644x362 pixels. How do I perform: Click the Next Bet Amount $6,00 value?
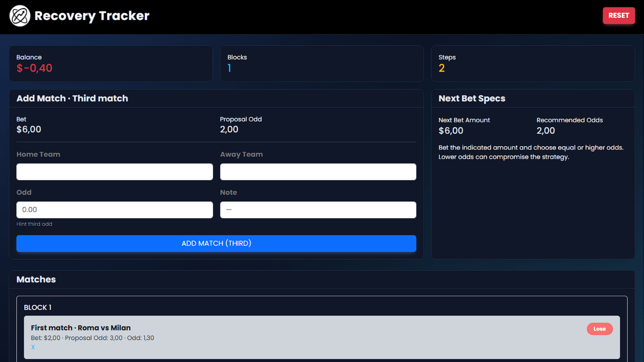(451, 131)
